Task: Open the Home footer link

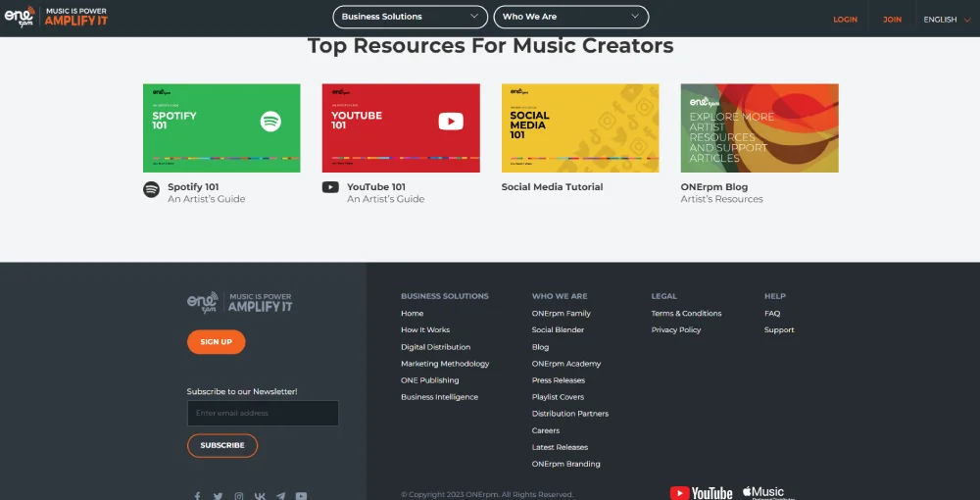Action: (x=412, y=313)
